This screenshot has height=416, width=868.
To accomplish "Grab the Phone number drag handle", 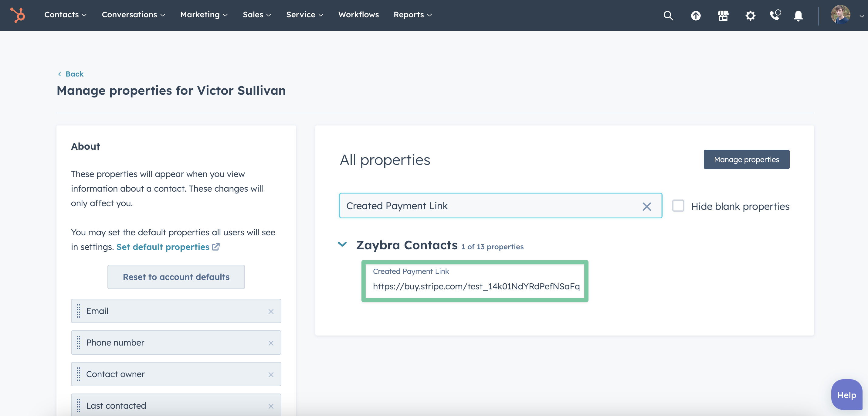I will (79, 343).
